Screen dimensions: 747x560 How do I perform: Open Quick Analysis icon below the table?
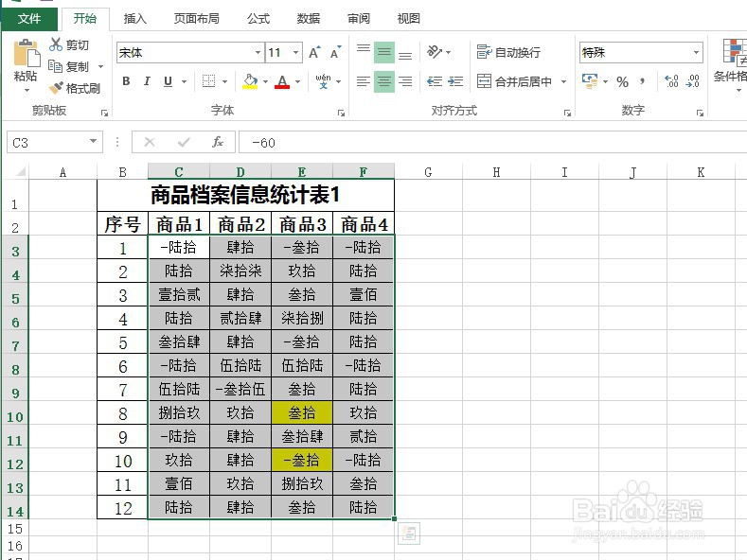(x=409, y=534)
